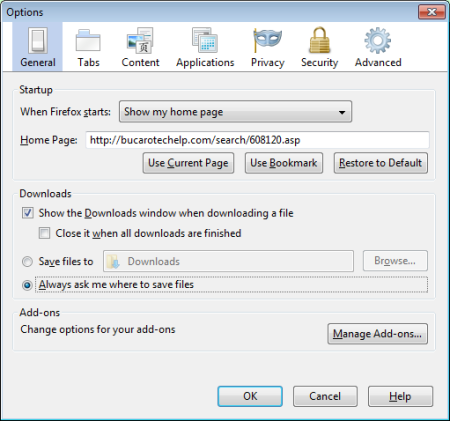Click the Options title bar text
The height and width of the screenshot is (421, 450).
(x=25, y=12)
